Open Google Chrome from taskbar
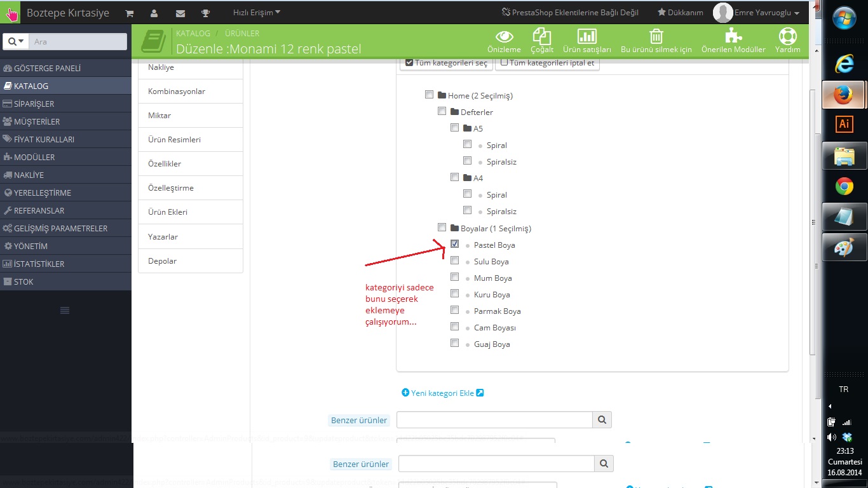 point(844,186)
